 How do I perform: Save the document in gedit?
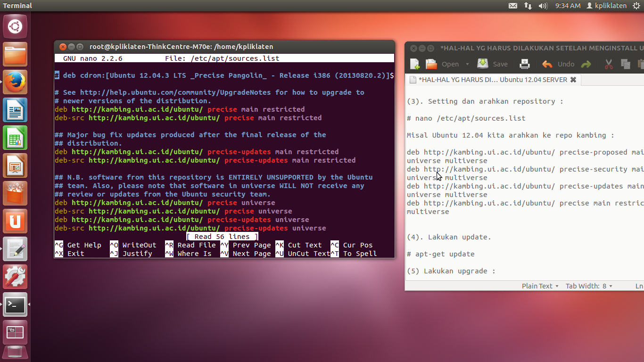point(493,64)
